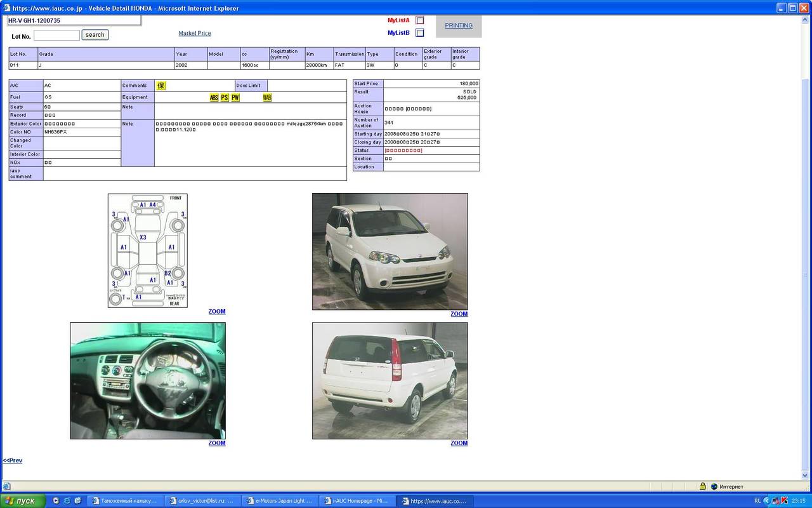
Task: Click the search button next to Lot No.
Action: point(95,35)
